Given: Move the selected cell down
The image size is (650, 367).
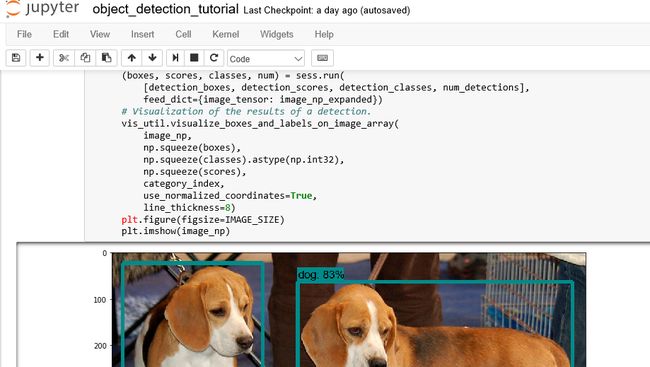Looking at the screenshot, I should point(152,58).
